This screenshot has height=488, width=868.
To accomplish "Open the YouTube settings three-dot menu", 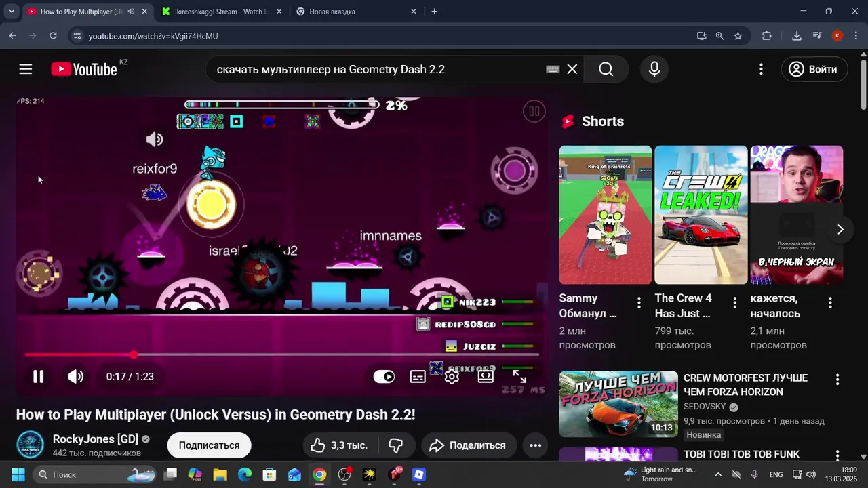I will 761,69.
